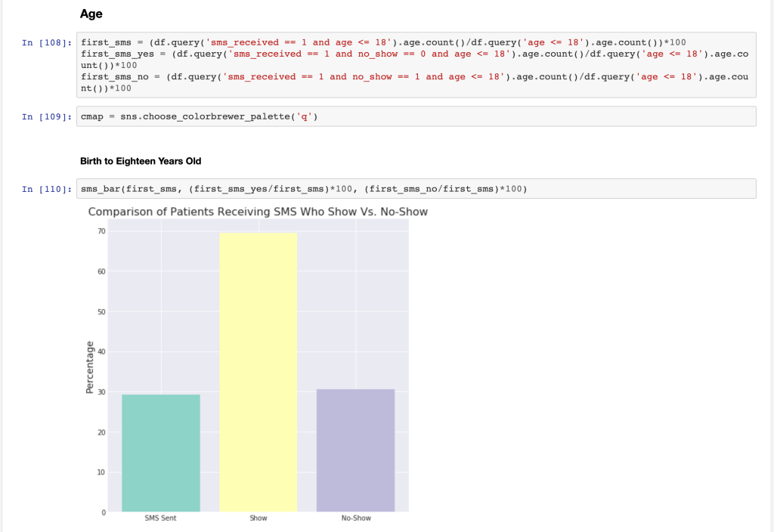Click the 'cmap' variable name in cell 109
This screenshot has height=532, width=774.
click(91, 116)
